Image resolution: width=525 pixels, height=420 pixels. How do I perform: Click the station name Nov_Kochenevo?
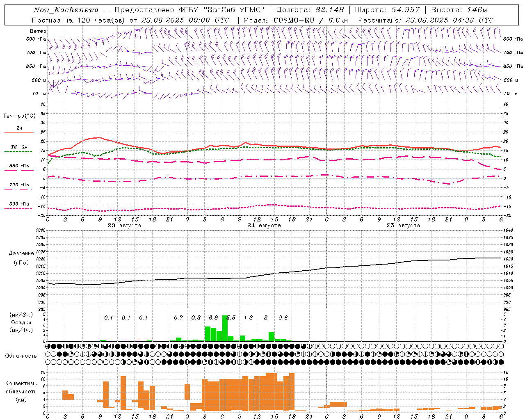tap(66, 10)
